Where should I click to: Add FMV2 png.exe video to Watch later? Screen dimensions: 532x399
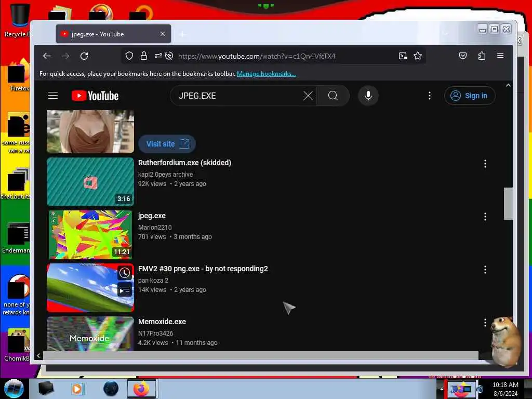pos(125,273)
